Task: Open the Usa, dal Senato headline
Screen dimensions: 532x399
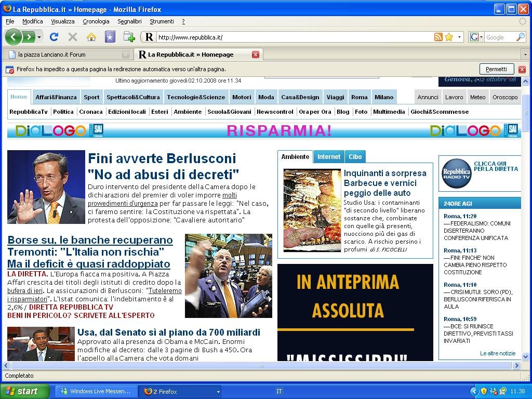Action: coord(169,332)
